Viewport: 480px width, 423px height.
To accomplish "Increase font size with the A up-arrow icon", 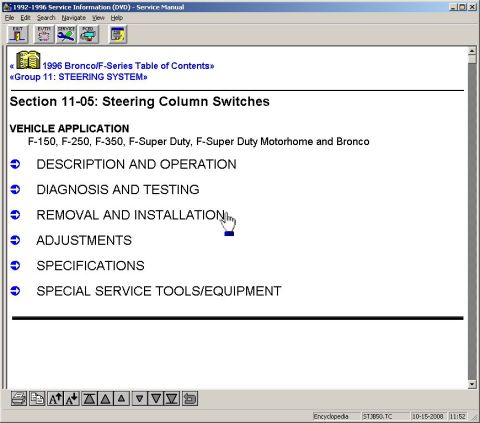I will click(x=55, y=398).
